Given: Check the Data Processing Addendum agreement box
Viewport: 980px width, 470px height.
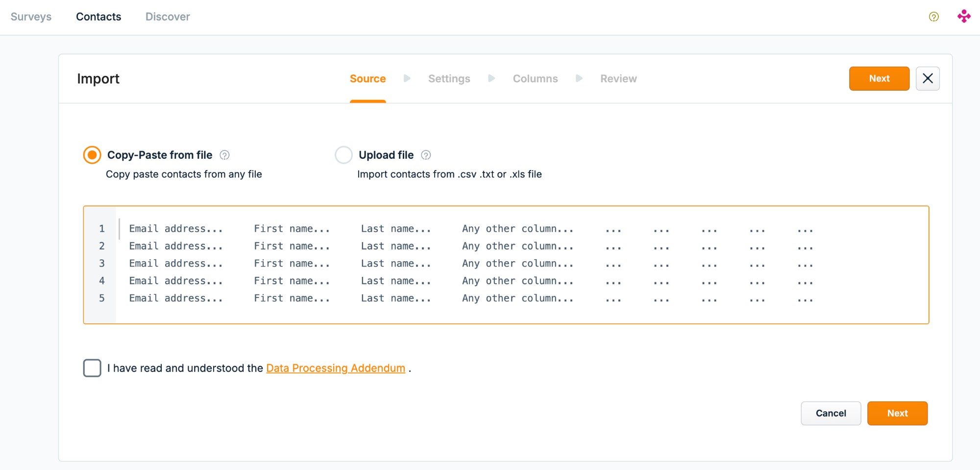Looking at the screenshot, I should tap(92, 368).
